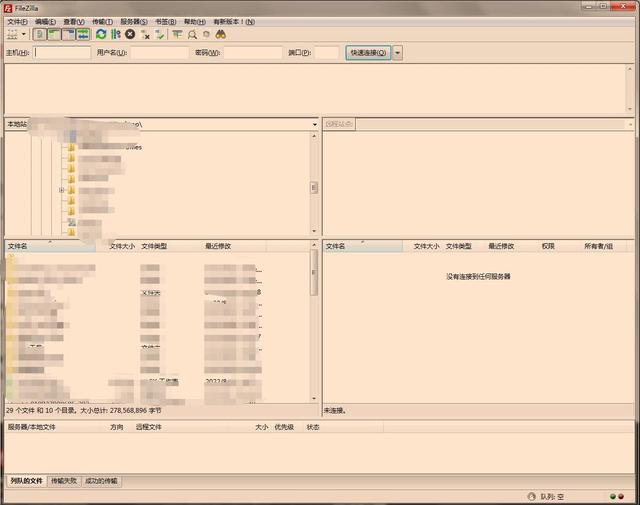Click the 密码(W) password input field
Screen dimensions: 640x505
pos(253,53)
